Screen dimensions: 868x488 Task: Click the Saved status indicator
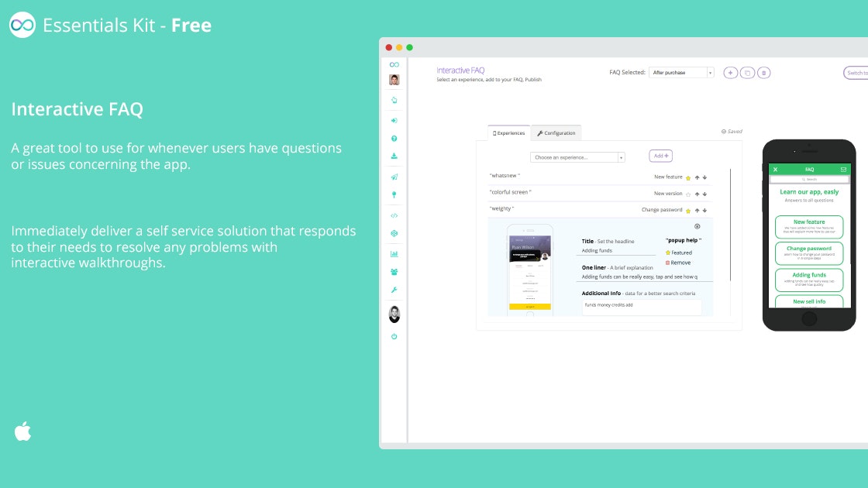[x=732, y=132]
